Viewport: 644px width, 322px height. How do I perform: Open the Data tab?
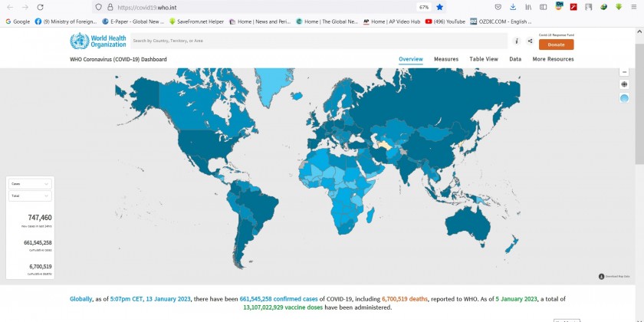(x=515, y=59)
